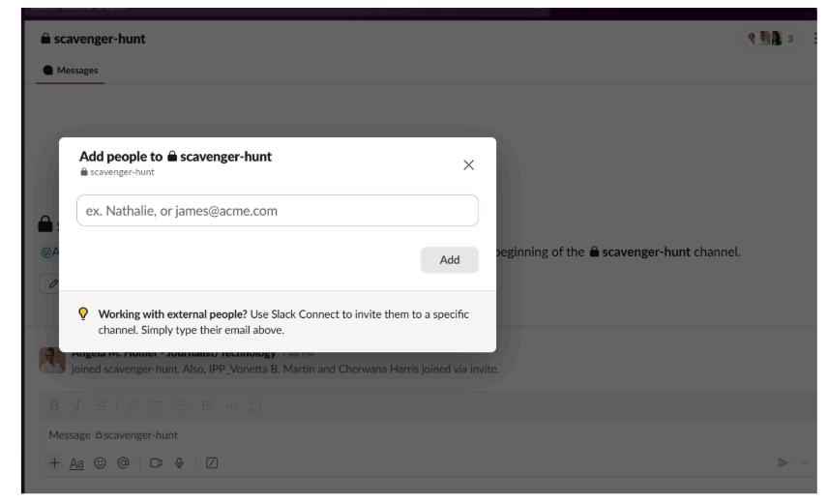Record an audio clip microphone icon
The width and height of the screenshot is (828, 504).
(x=180, y=462)
